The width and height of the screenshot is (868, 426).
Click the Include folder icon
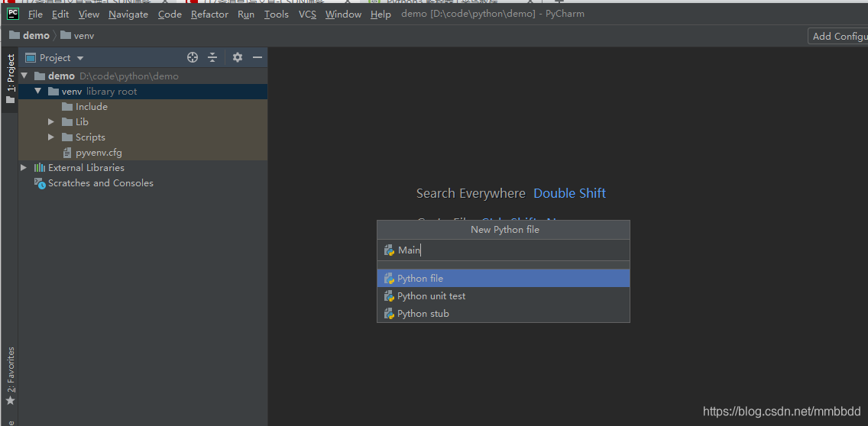[x=67, y=107]
